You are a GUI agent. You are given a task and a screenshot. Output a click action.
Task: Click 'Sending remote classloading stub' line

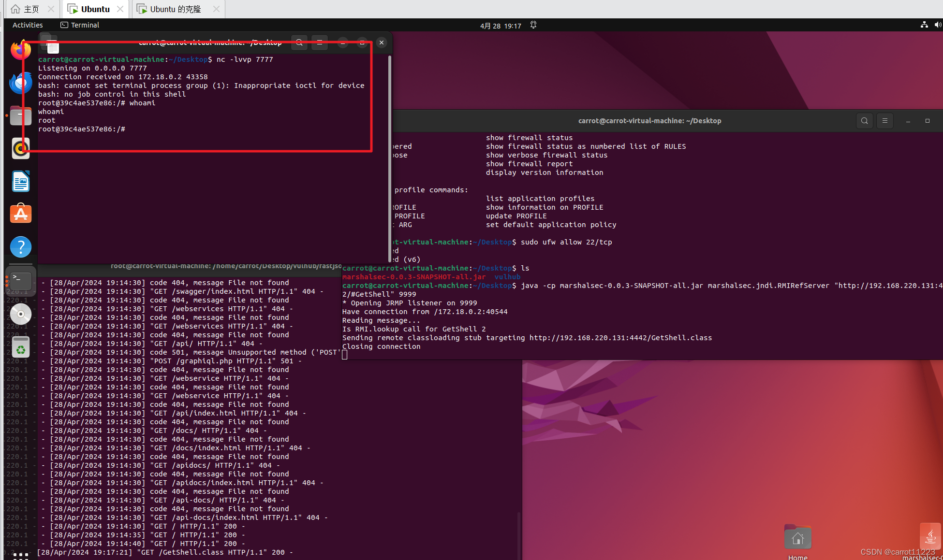[x=527, y=338]
